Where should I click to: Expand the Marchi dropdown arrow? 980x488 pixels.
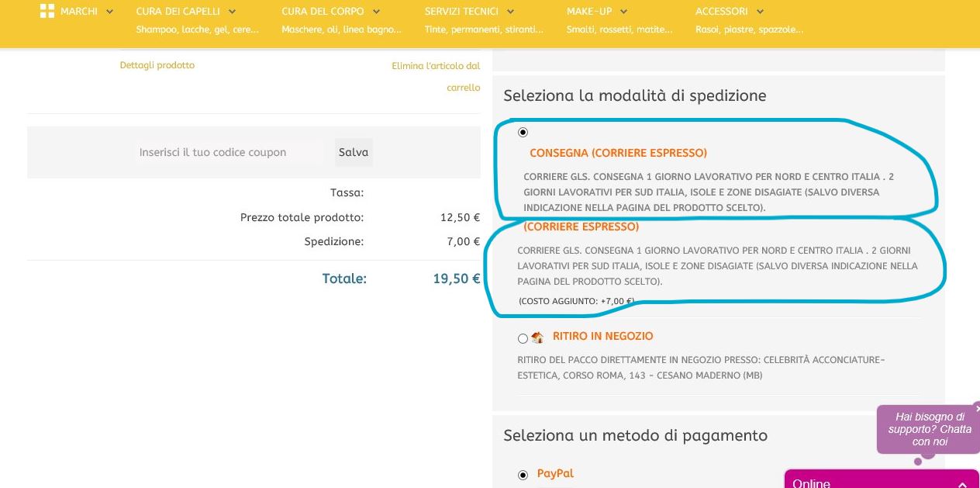pyautogui.click(x=109, y=12)
